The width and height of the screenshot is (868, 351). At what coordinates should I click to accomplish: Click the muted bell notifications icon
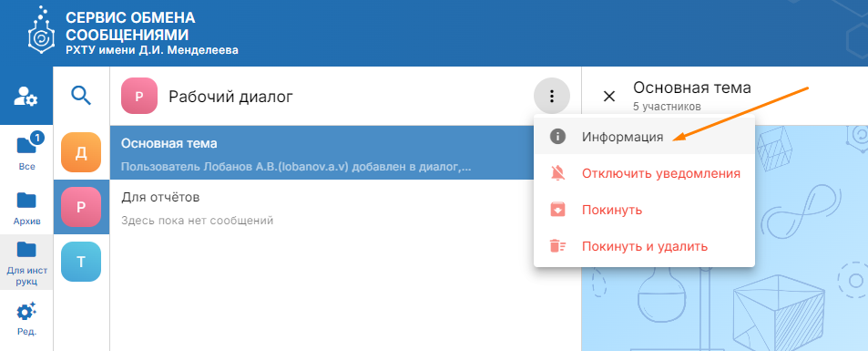coord(557,173)
